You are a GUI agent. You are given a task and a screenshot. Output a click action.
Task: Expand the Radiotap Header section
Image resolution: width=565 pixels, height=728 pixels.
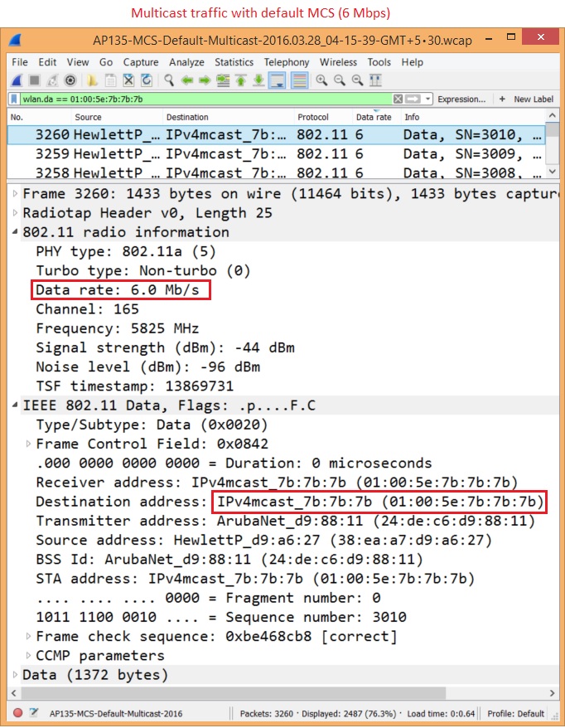[16, 213]
